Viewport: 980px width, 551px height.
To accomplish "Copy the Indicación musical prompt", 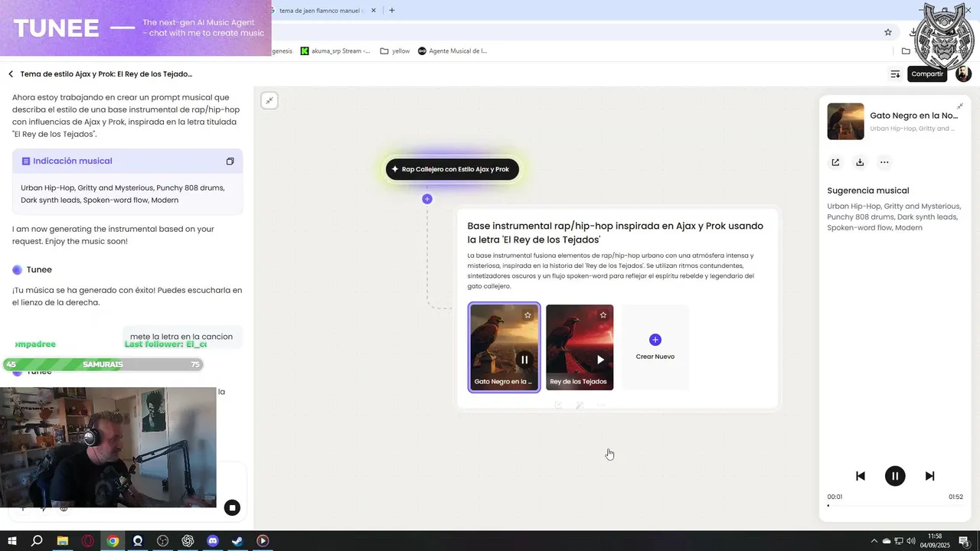I will [230, 161].
